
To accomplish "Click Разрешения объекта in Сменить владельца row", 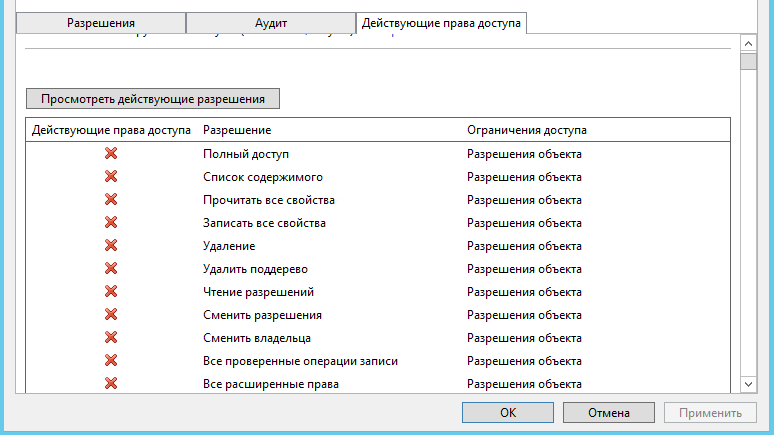I will click(x=524, y=338).
